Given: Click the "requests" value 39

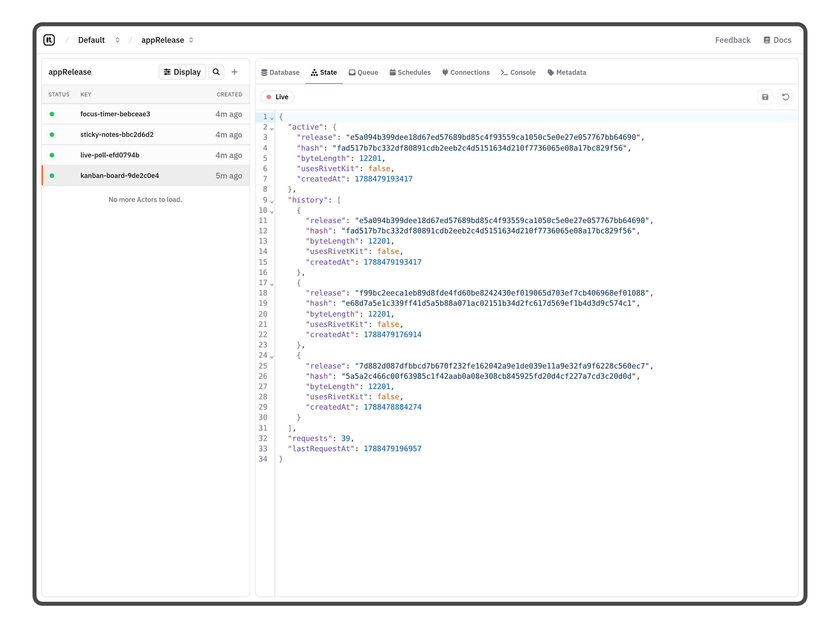Looking at the screenshot, I should [x=346, y=438].
